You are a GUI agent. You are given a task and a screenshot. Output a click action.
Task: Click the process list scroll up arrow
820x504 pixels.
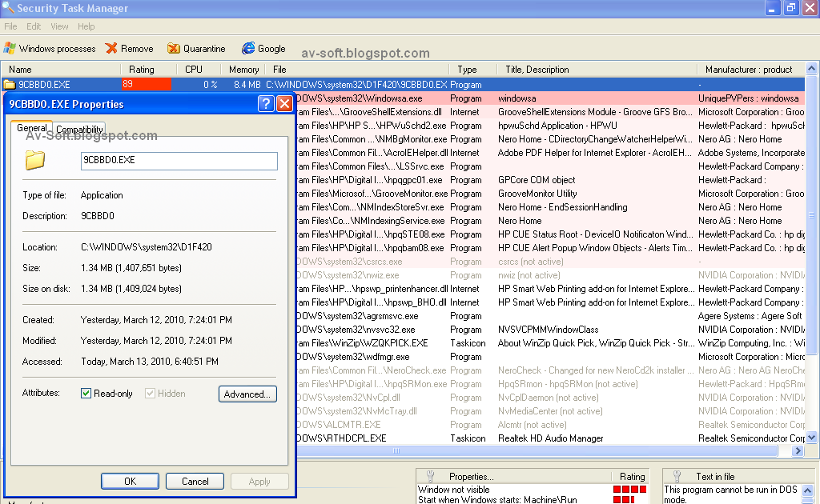(812, 69)
